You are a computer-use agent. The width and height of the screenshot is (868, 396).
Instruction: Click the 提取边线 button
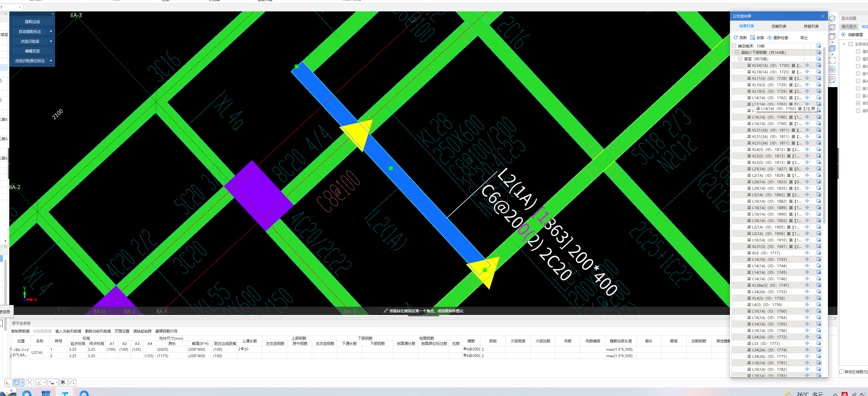click(x=32, y=22)
